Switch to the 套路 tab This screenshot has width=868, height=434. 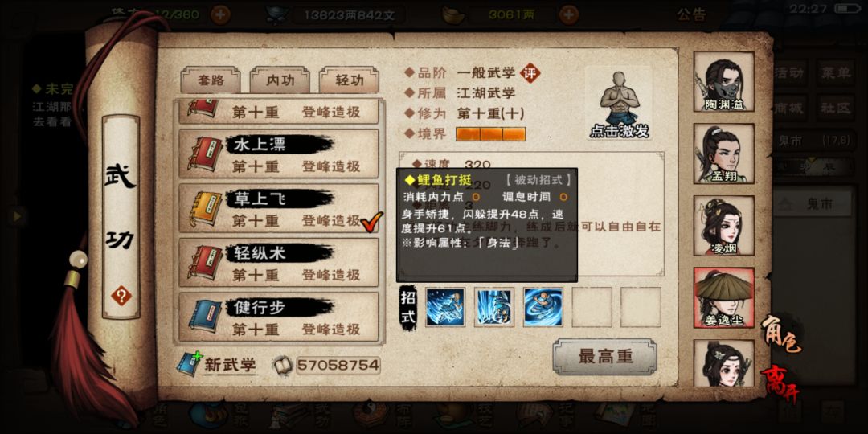click(211, 80)
